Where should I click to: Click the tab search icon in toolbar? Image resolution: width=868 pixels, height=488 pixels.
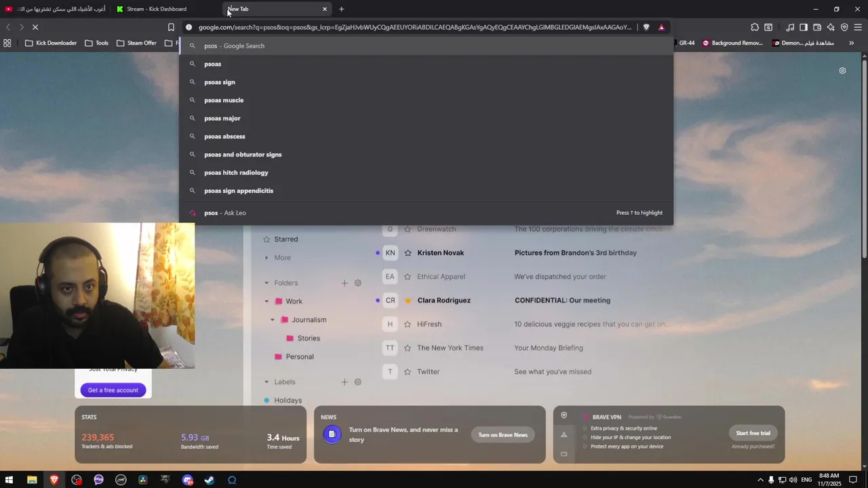[x=768, y=27]
